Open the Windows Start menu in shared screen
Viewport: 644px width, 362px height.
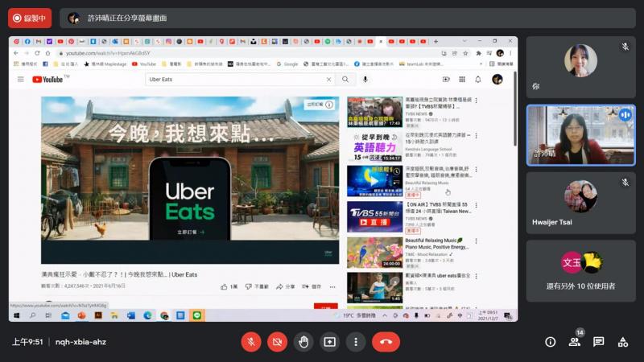(x=16, y=315)
